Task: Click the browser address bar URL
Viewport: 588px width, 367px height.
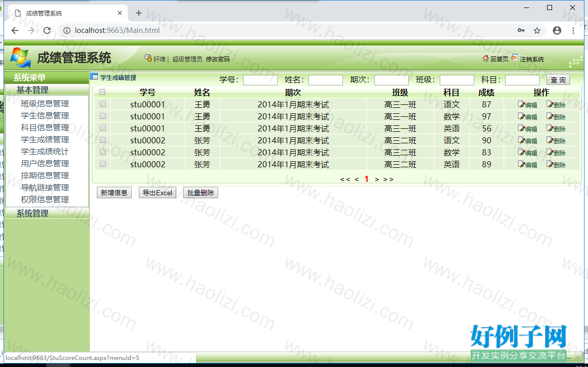Action: (x=117, y=30)
